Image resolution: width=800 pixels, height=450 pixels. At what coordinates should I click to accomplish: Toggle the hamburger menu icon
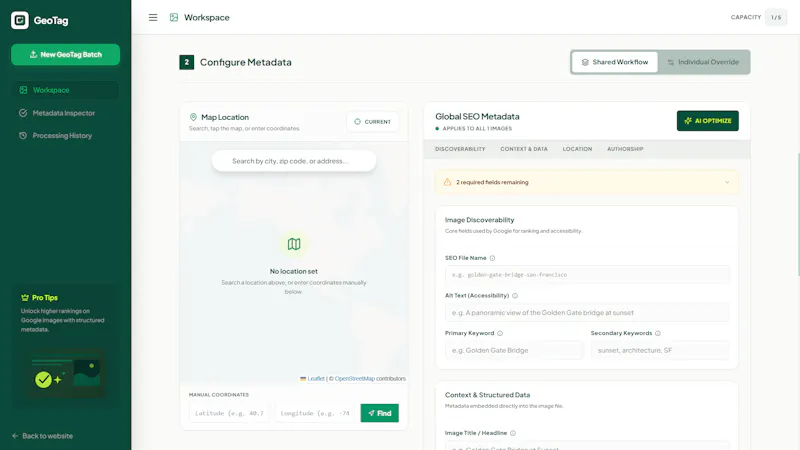coord(153,17)
